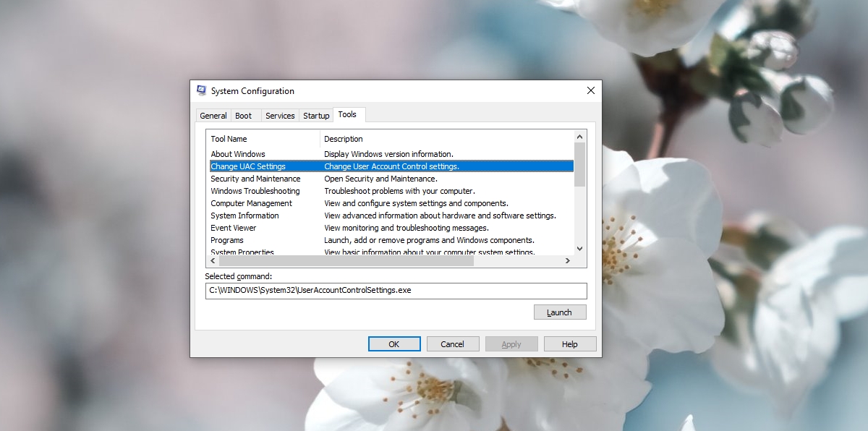Screen dimensions: 868x431
Task: Select the Change UAC Settings row
Action: [391, 166]
